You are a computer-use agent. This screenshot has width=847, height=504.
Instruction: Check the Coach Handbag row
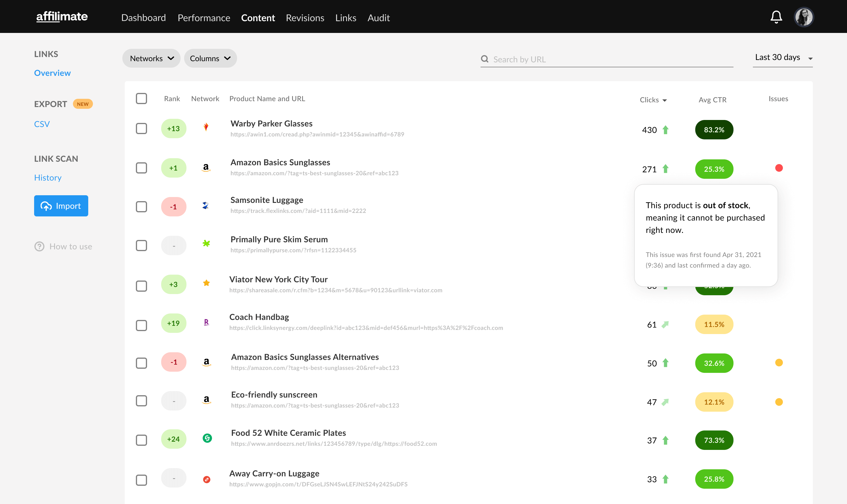pyautogui.click(x=141, y=325)
